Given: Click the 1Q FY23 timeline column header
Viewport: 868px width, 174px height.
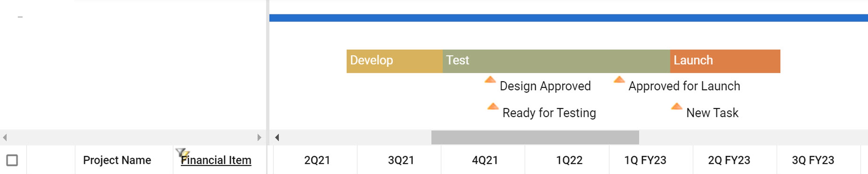Looking at the screenshot, I should click(x=645, y=160).
